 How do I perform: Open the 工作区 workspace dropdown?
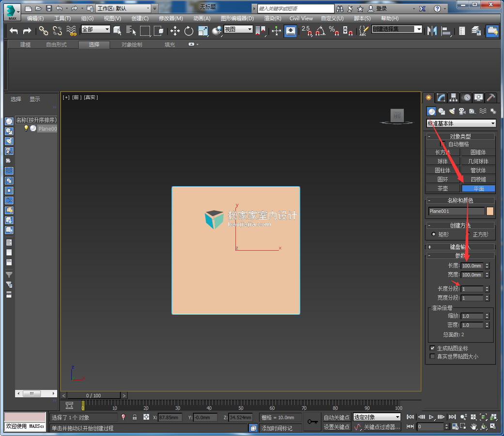tap(124, 8)
